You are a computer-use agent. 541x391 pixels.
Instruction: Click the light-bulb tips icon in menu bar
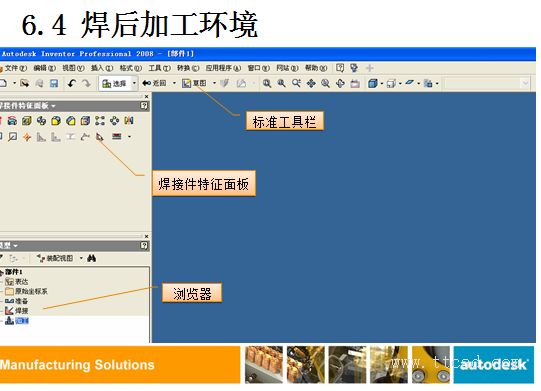[x=354, y=68]
